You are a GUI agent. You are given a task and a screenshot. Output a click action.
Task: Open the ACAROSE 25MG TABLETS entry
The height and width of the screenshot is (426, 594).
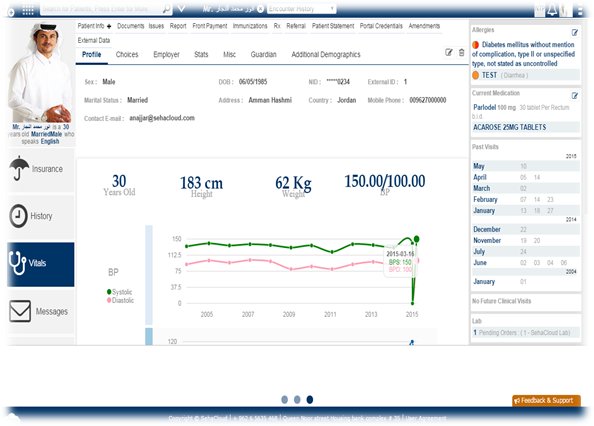click(x=525, y=127)
